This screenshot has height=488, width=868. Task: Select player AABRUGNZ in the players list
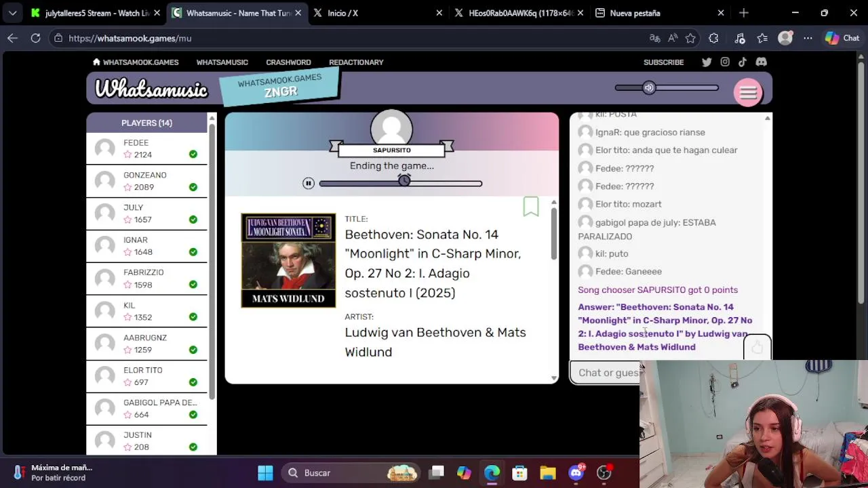[x=146, y=344]
